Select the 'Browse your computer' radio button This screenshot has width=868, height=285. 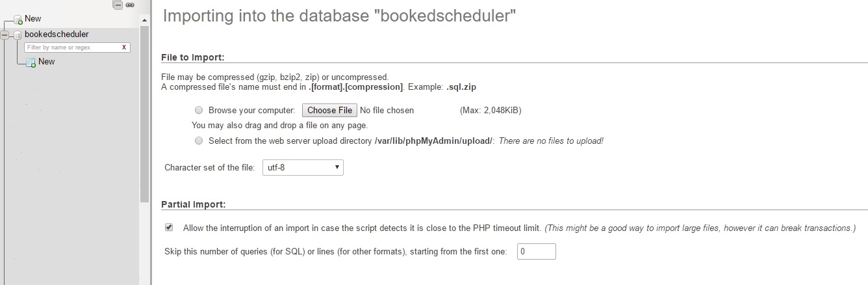coord(199,111)
